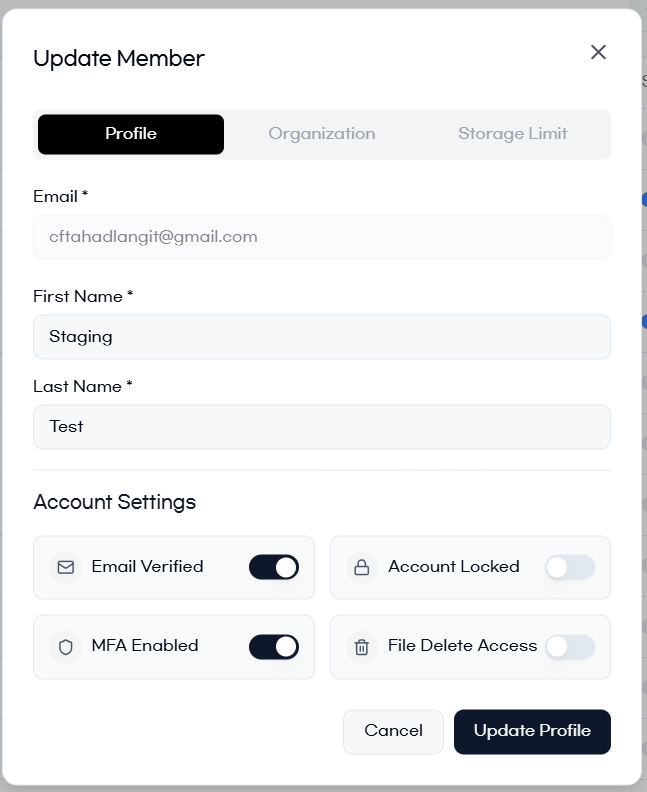
Task: Click the shield icon beside MFA Enabled
Action: [x=66, y=646]
